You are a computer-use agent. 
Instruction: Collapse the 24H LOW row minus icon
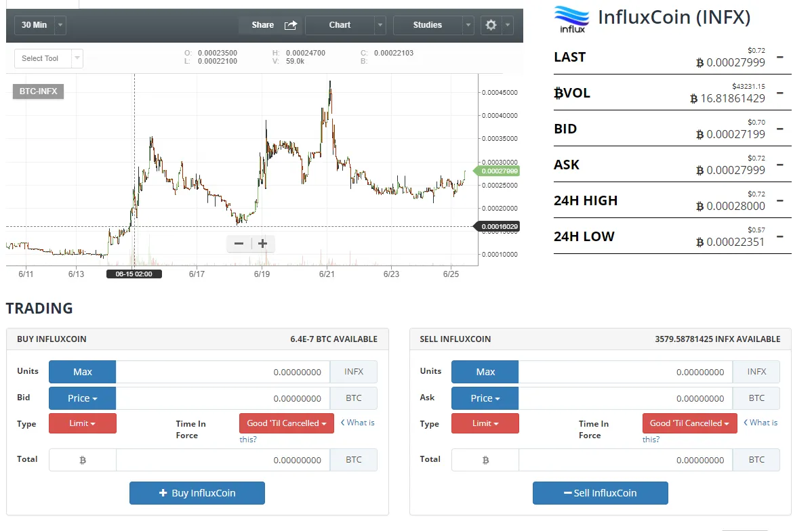point(780,236)
